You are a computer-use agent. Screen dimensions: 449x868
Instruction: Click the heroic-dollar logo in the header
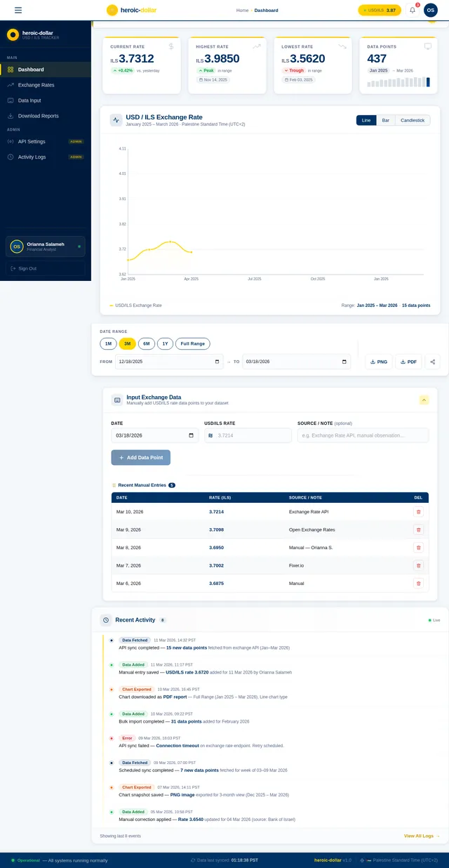(130, 11)
